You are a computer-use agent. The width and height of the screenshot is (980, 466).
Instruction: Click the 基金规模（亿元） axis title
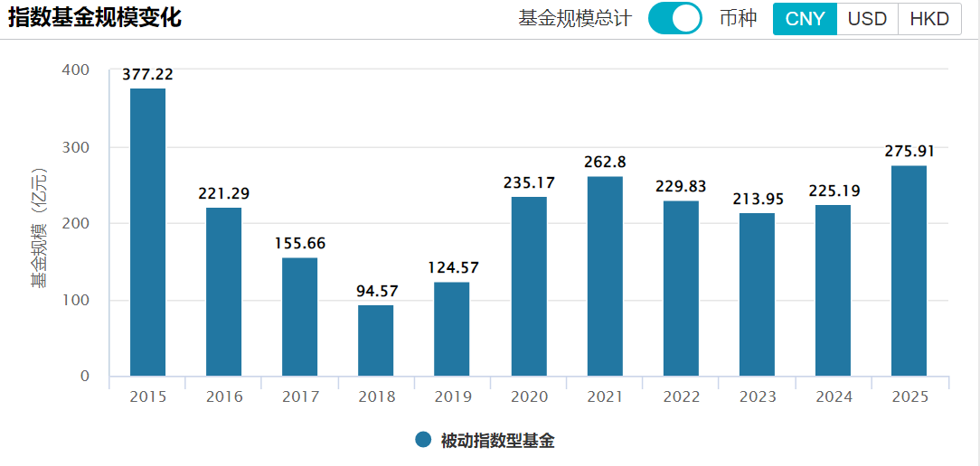(38, 228)
